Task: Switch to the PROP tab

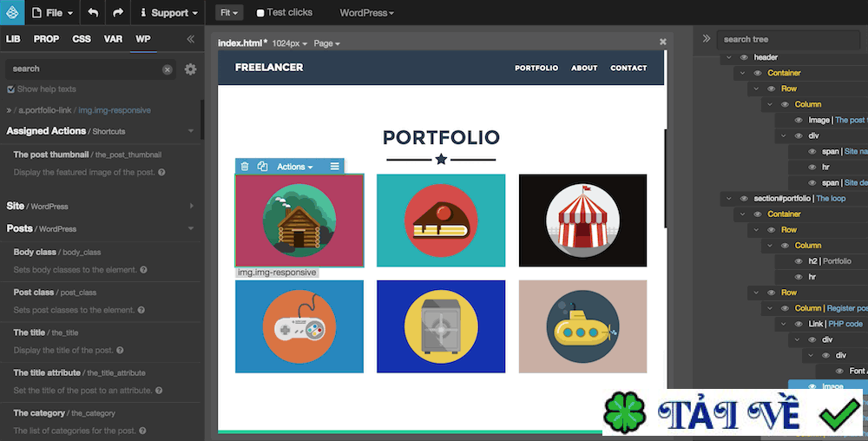Action: (x=46, y=39)
